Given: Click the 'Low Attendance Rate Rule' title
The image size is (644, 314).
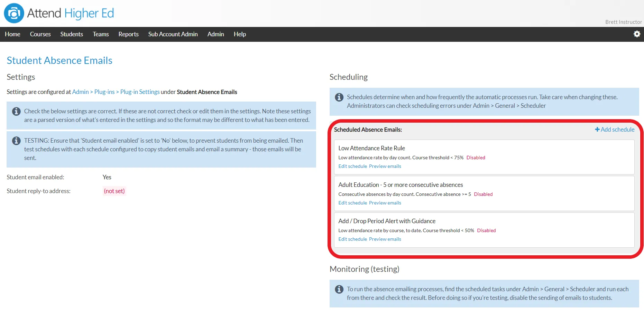Looking at the screenshot, I should point(371,148).
